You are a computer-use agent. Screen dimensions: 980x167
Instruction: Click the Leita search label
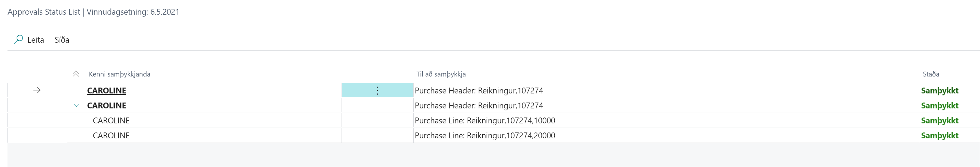pos(36,40)
